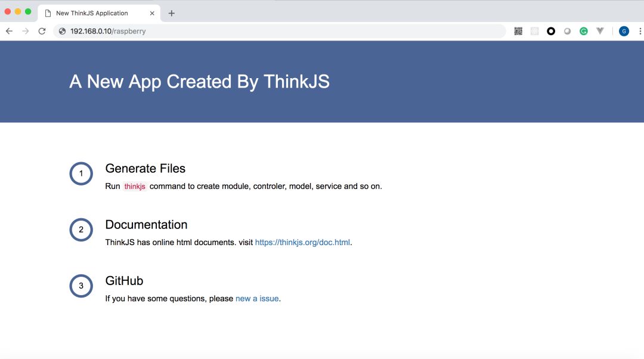Screen dimensions: 644x359
Task: Click the step 3 circle badge
Action: click(81, 286)
